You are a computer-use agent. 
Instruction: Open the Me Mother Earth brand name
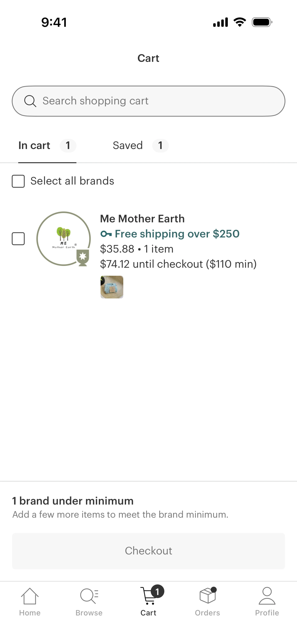pos(142,219)
